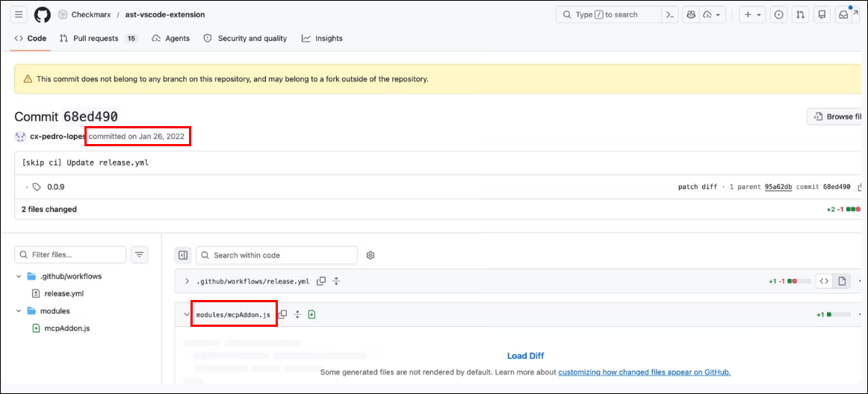Open .github/workflows/release.yml file path link
Screen dimensions: 868x394
click(x=253, y=281)
